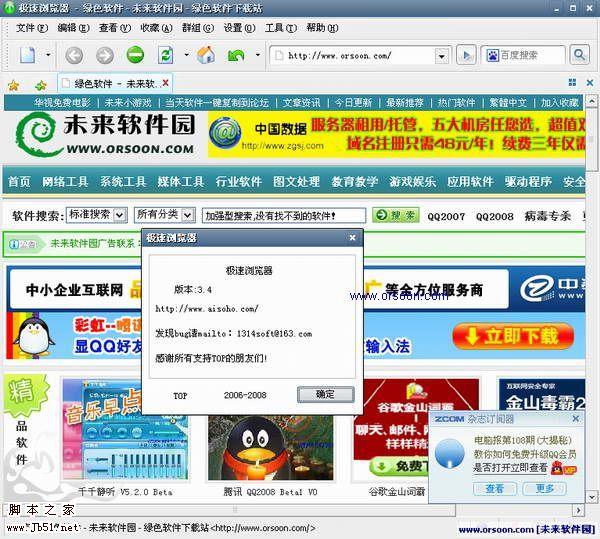Screen dimensions: 600x539
Task: Click the horizontal scrollbar right arrow
Action: point(579,510)
